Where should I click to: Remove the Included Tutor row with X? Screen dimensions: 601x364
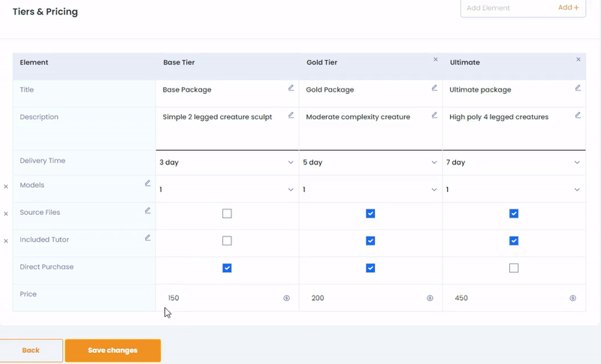tap(6, 241)
